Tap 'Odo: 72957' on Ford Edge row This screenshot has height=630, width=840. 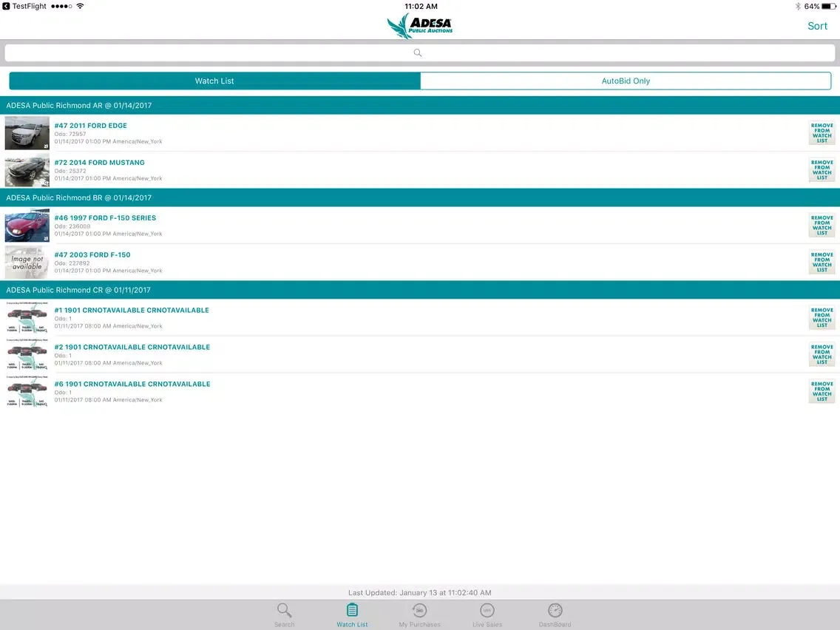70,134
